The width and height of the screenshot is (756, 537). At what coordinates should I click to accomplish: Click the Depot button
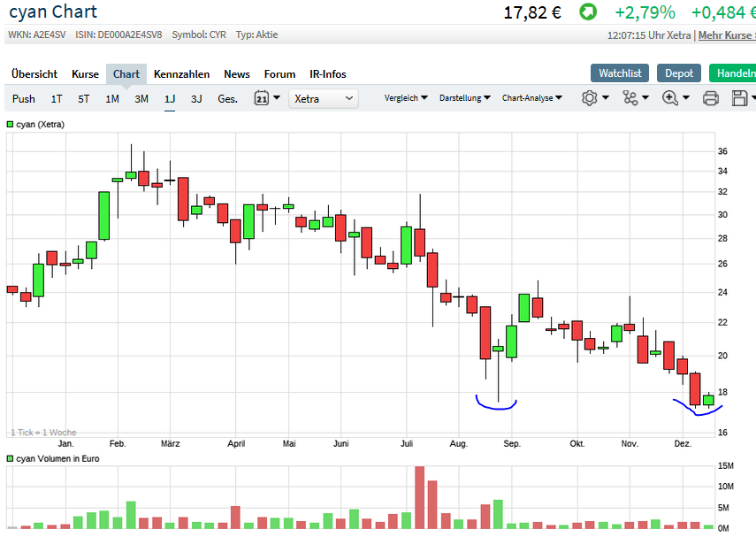pos(679,73)
